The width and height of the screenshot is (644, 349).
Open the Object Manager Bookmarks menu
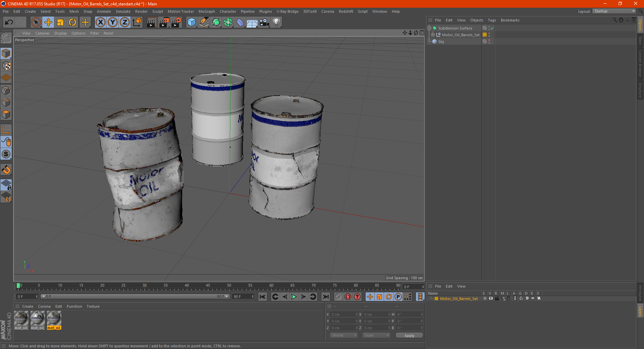point(510,20)
